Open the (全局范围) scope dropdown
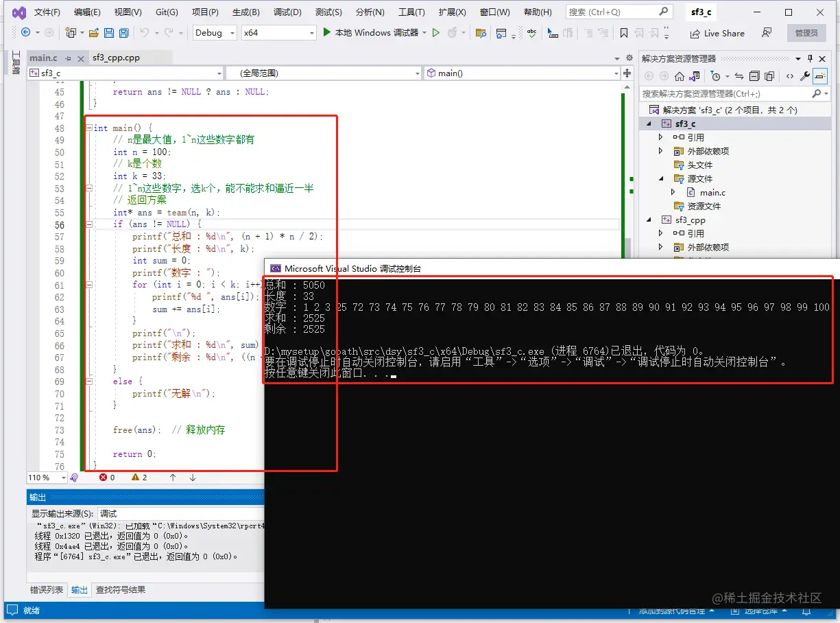840x623 pixels. point(324,73)
